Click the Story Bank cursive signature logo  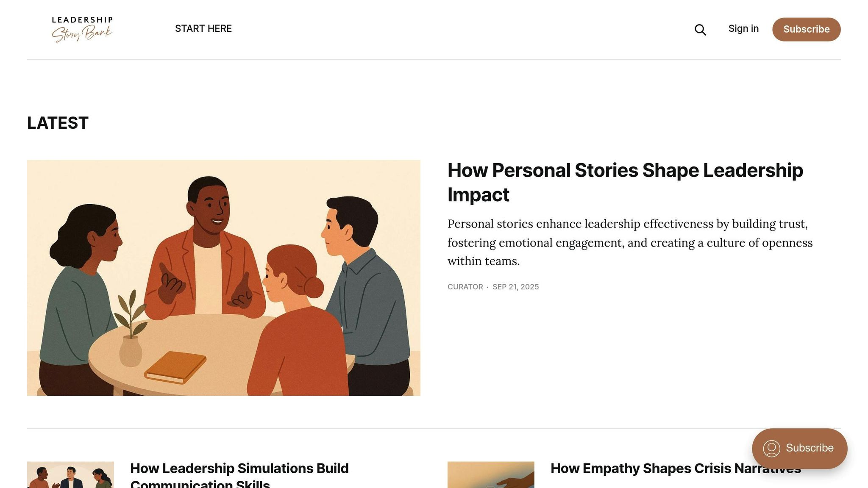(x=82, y=33)
